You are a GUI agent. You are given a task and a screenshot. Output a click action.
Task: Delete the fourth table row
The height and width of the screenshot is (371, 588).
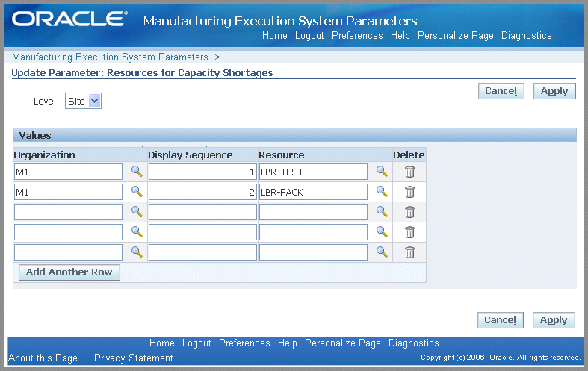pos(409,232)
